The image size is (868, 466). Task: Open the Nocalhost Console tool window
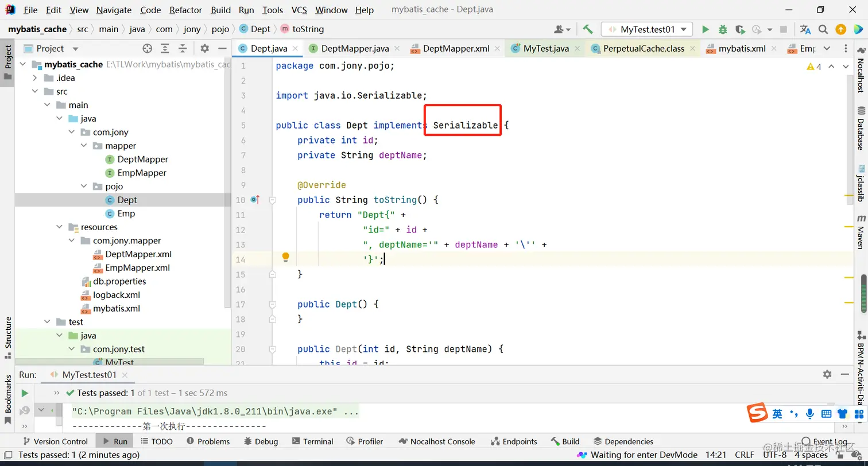[436, 441]
